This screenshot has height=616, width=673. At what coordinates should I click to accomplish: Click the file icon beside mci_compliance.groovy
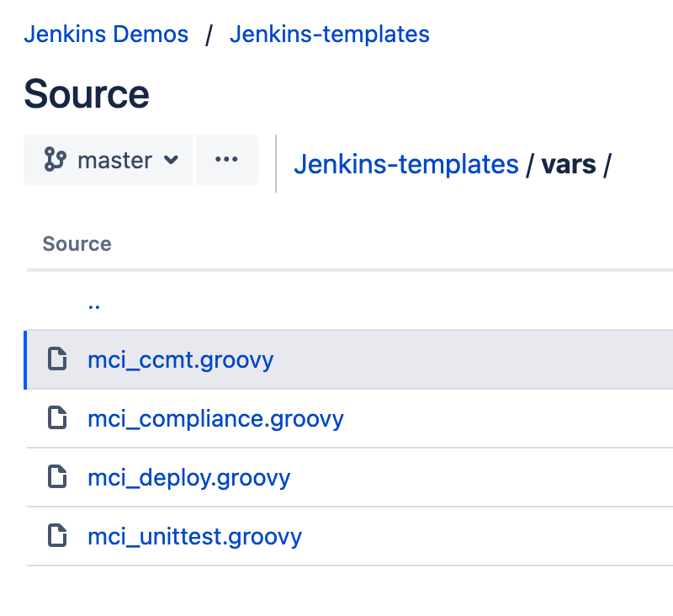(57, 419)
